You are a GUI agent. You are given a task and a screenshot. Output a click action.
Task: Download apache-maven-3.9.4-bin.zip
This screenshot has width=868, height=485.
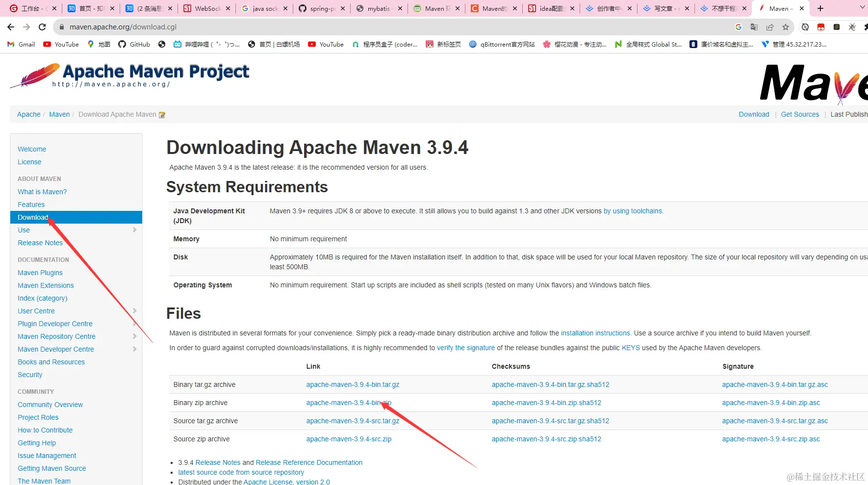[349, 403]
